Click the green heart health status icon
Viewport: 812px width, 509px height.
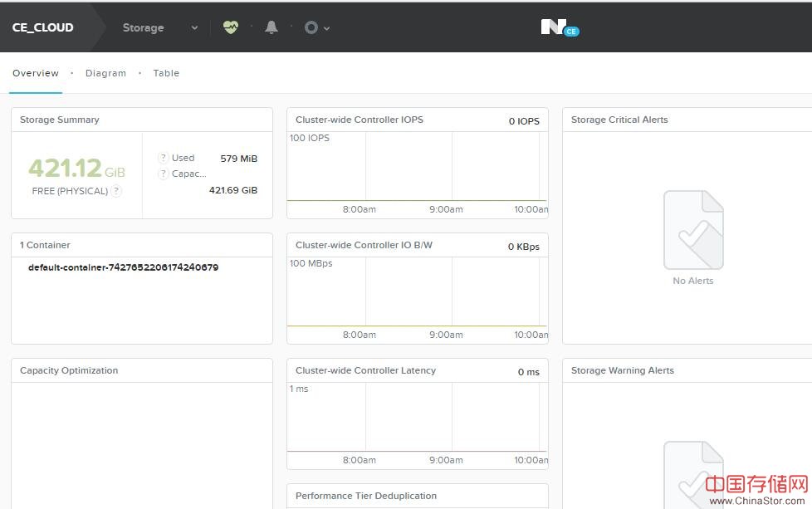230,27
